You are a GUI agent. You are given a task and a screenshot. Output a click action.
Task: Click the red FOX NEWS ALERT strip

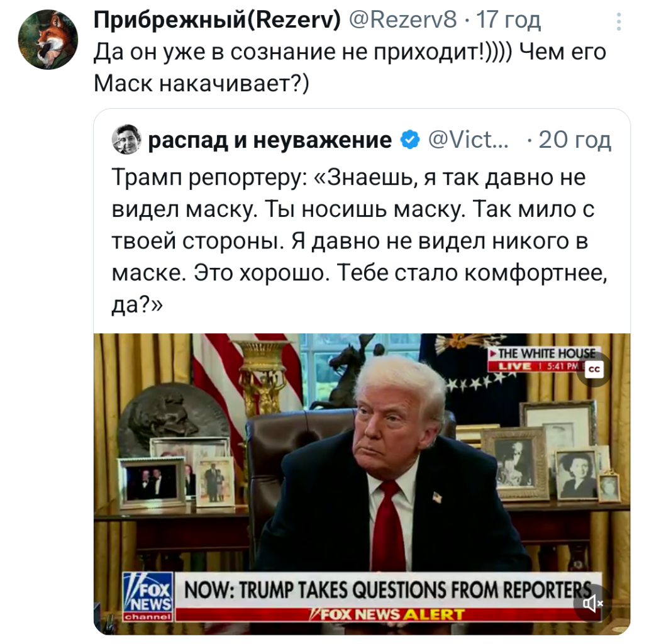click(388, 614)
